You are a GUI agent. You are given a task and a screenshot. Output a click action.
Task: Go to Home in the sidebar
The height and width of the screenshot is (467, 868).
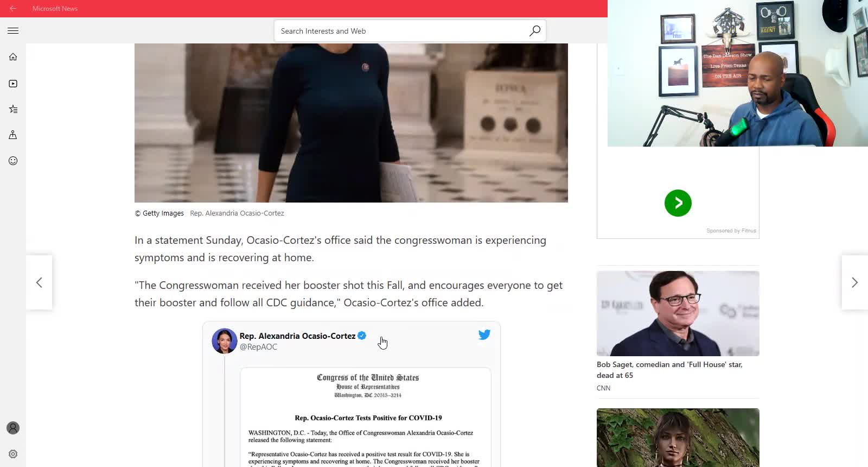13,57
